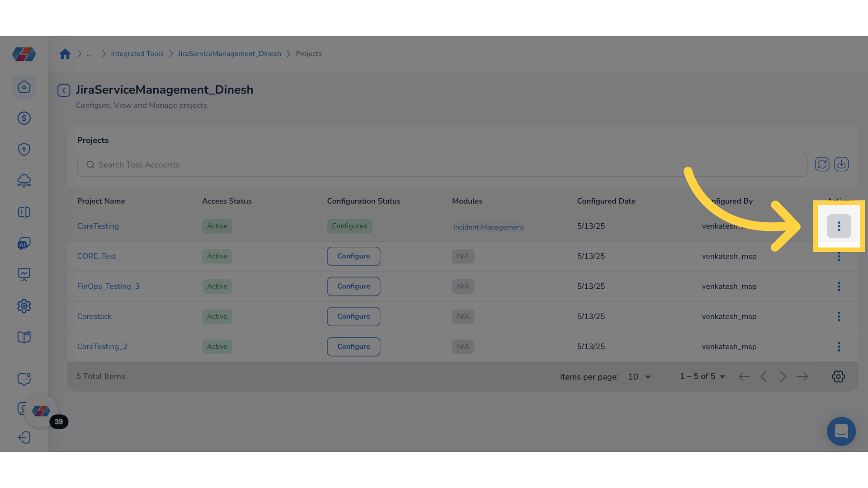868x488 pixels.
Task: Open the support chat bubble
Action: click(841, 431)
